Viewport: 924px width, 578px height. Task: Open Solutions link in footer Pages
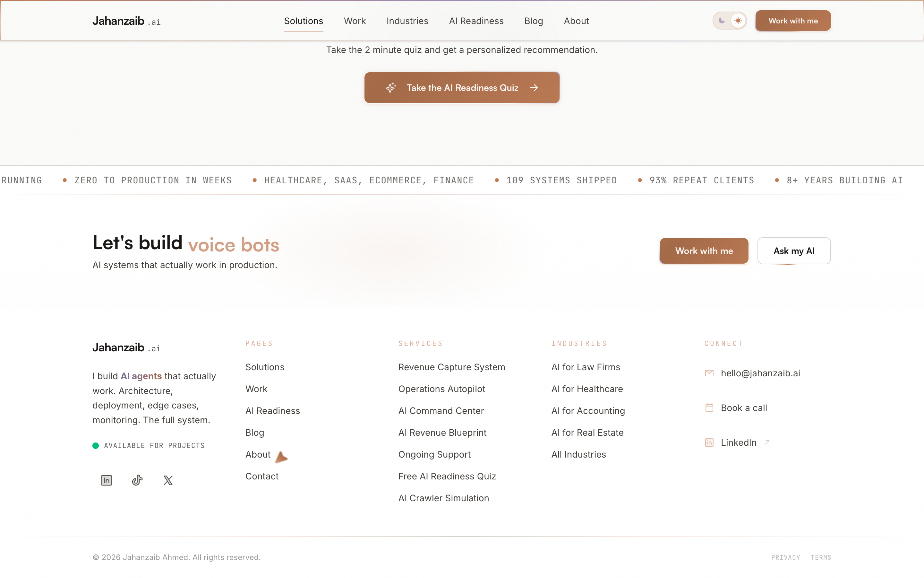pyautogui.click(x=265, y=367)
